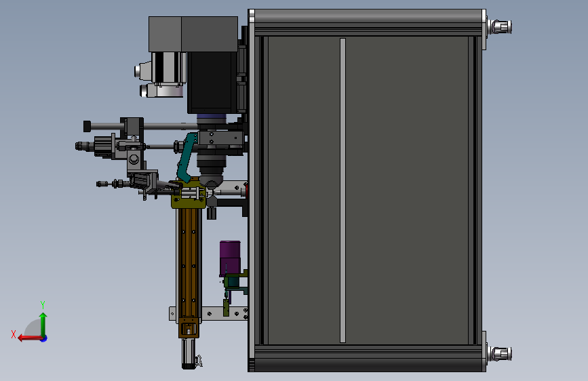Select the large gray box atop the motor assembly
The width and height of the screenshot is (588, 381).
pos(193,34)
